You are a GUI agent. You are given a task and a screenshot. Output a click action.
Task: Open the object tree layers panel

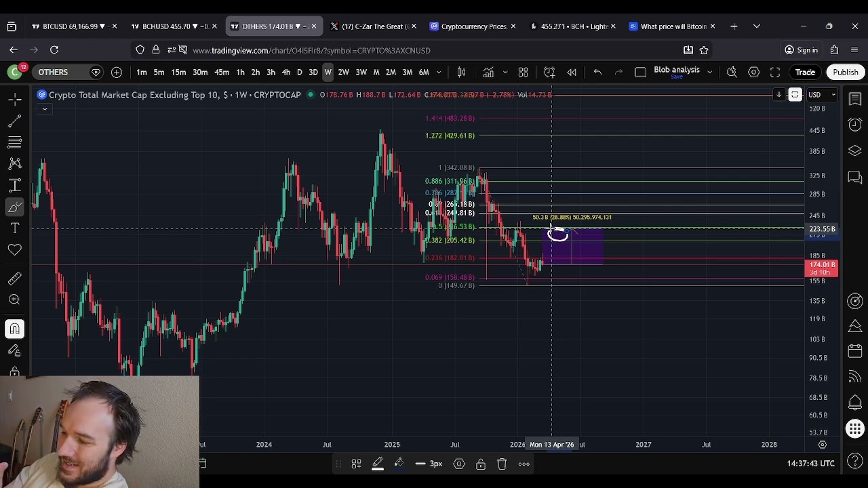855,150
